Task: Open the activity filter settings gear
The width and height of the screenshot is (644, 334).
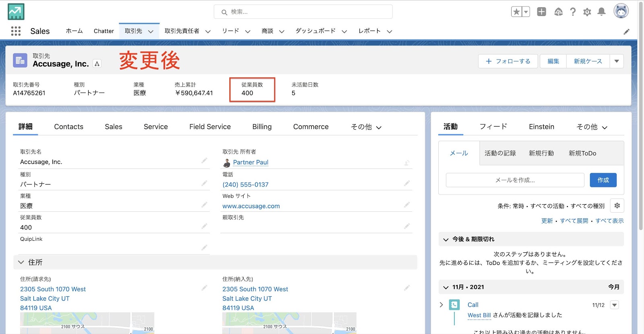Action: 617,205
